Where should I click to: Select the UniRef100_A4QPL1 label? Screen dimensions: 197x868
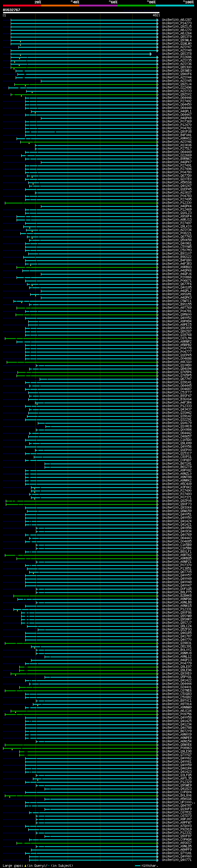[177, 111]
